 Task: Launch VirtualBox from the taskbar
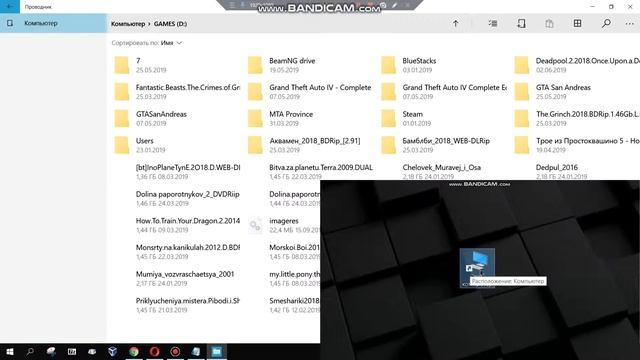click(x=113, y=351)
